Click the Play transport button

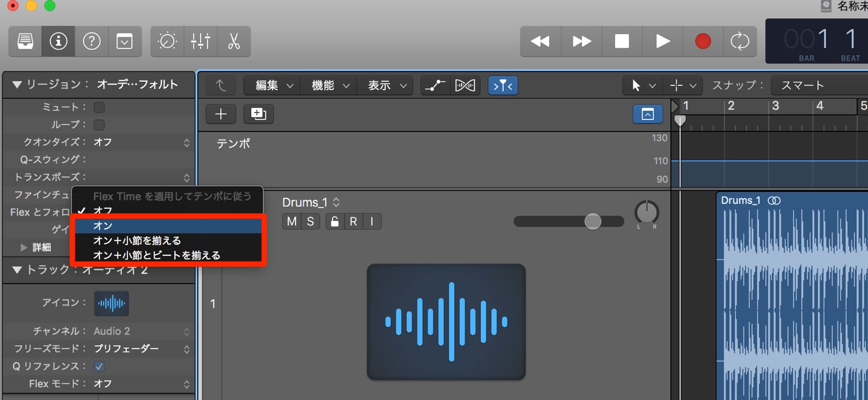point(663,41)
